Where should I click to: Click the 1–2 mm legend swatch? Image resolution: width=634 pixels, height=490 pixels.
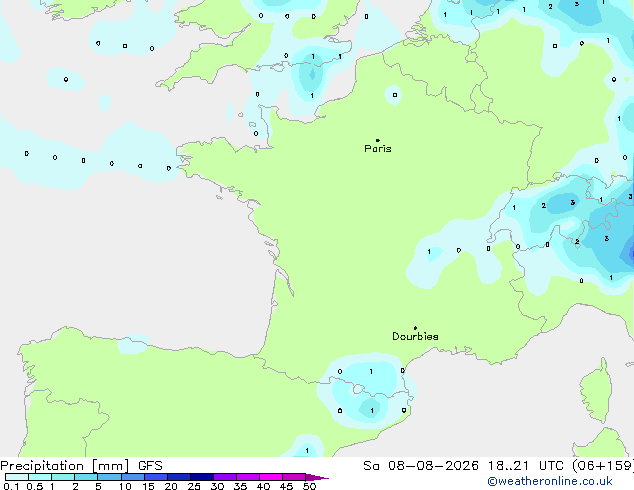tap(63, 477)
